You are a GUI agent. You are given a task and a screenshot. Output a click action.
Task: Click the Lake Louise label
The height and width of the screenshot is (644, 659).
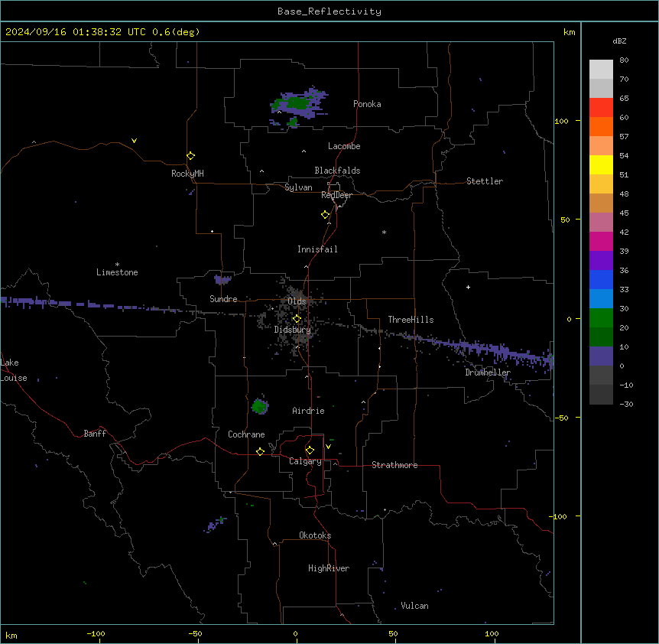(x=14, y=370)
